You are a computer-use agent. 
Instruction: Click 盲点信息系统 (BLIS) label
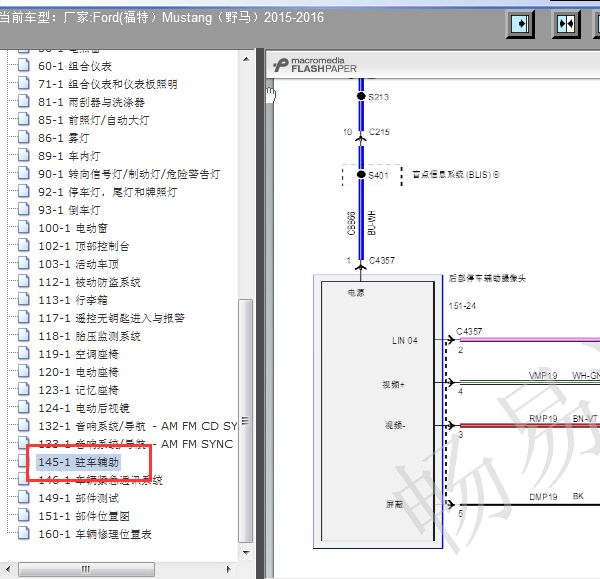[456, 175]
